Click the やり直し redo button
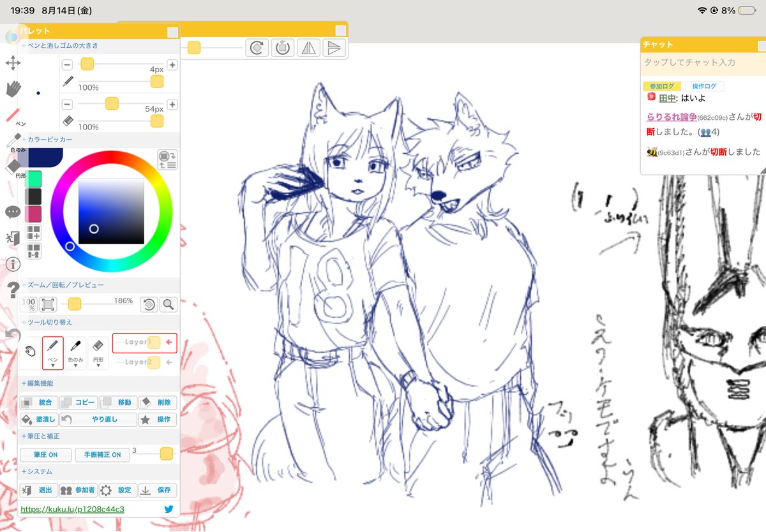 (x=99, y=420)
